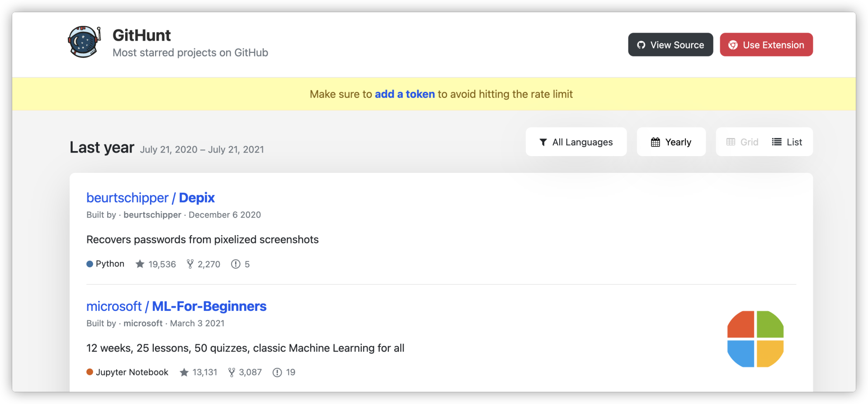Click the fork icon for Depix
868x404 pixels.
tap(190, 264)
